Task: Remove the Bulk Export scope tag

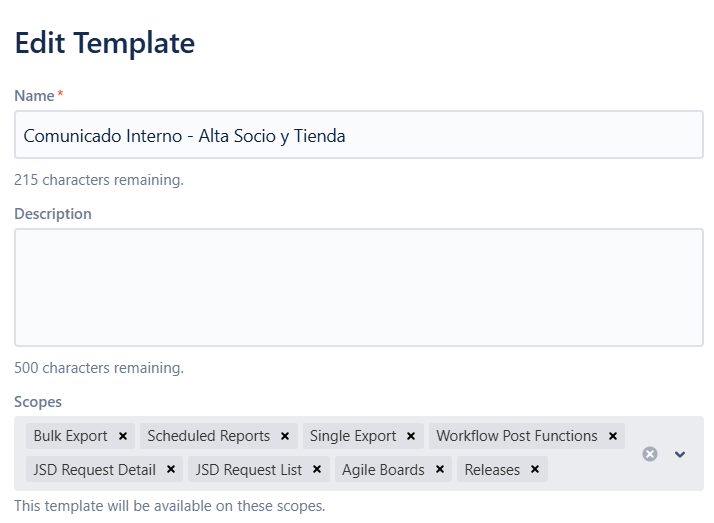Action: tap(122, 436)
